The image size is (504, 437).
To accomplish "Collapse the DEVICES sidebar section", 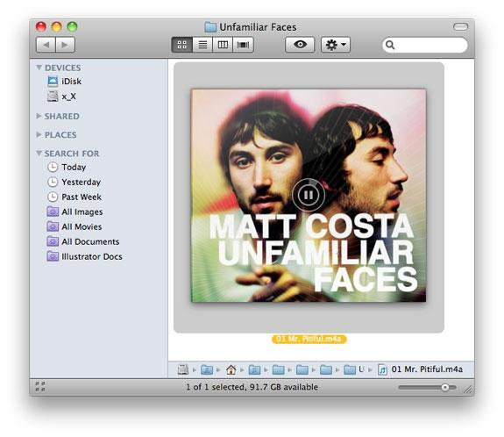I will click(x=39, y=68).
